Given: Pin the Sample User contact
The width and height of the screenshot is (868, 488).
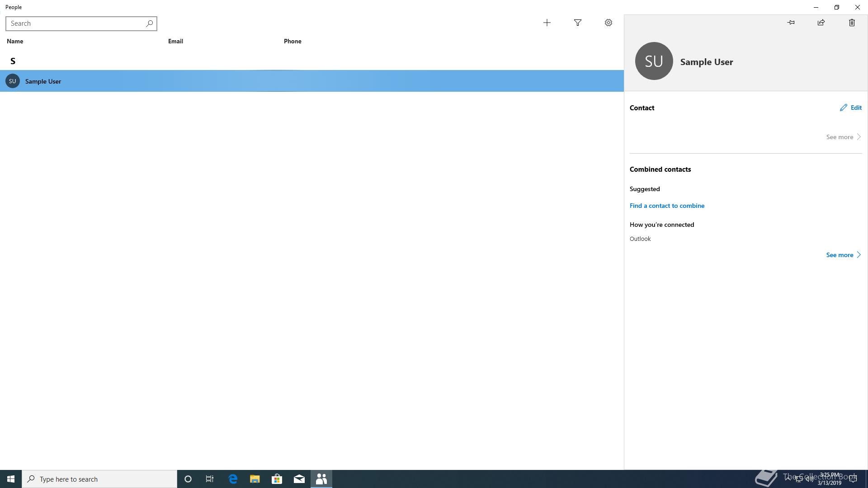Looking at the screenshot, I should [x=791, y=23].
